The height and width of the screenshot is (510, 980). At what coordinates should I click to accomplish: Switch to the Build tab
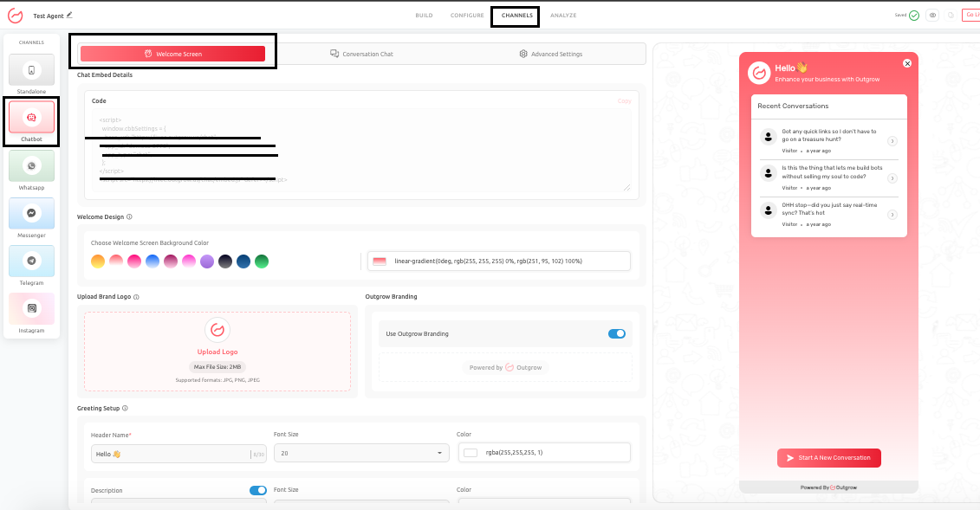(x=424, y=16)
